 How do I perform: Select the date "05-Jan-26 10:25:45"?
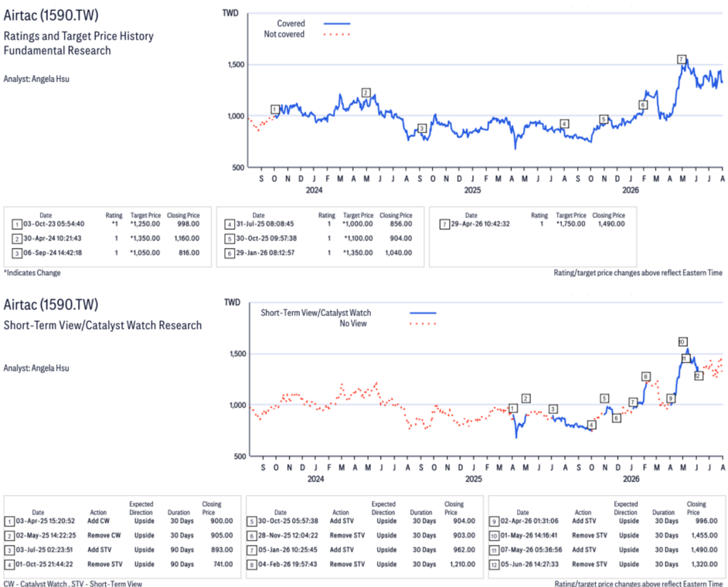287,550
